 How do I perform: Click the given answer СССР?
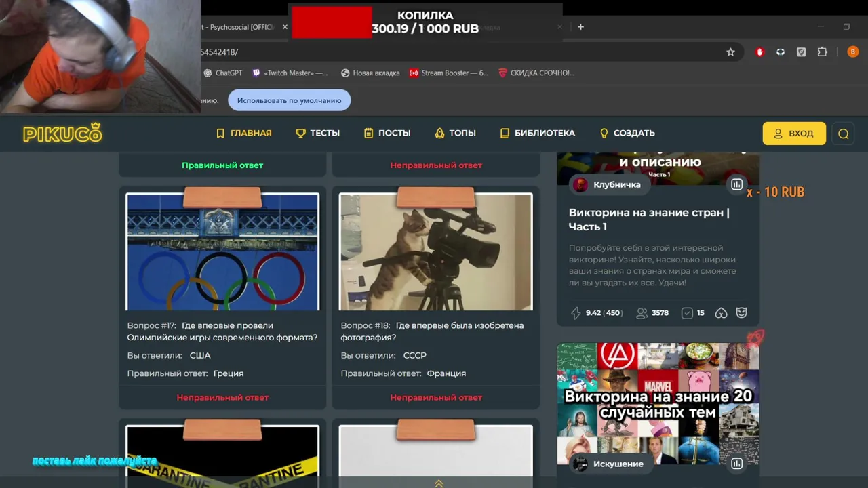click(x=414, y=355)
